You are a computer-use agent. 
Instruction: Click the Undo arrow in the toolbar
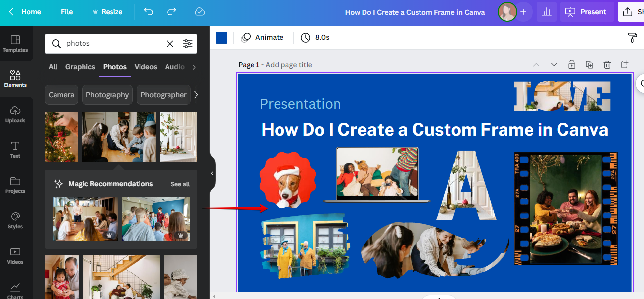[x=148, y=11]
